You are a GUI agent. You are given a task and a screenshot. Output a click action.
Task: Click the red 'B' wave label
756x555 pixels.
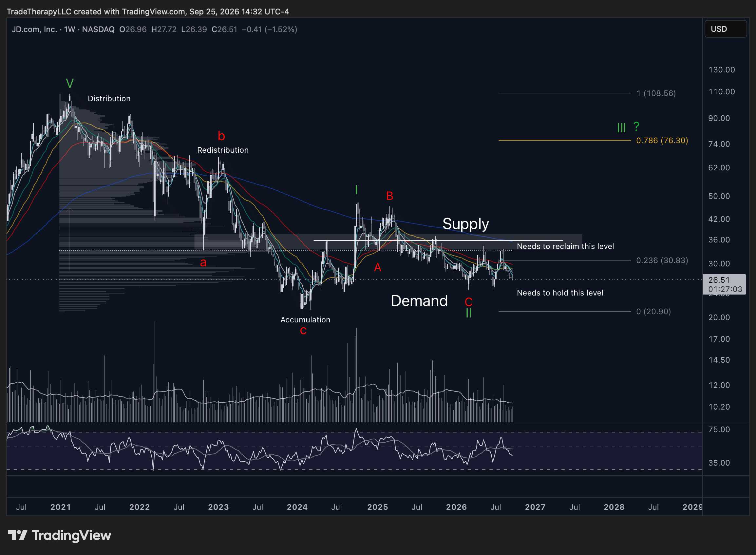pos(389,196)
